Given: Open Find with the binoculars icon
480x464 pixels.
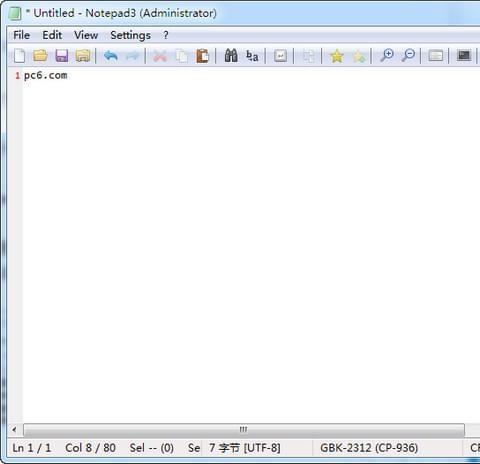Looking at the screenshot, I should pos(231,55).
